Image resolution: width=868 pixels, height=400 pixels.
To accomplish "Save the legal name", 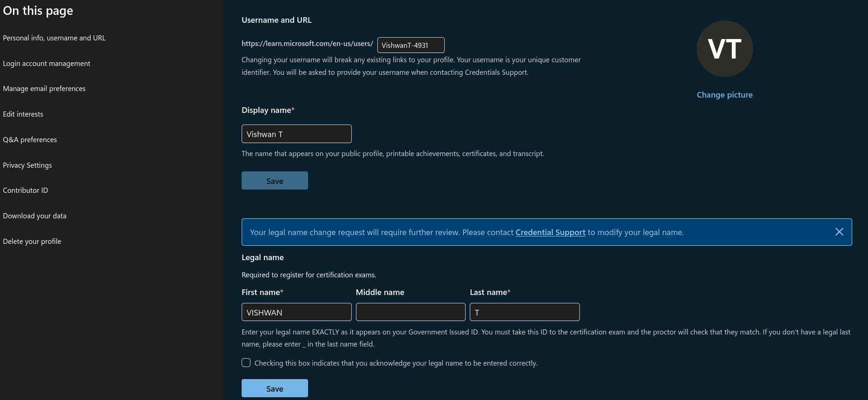I will (275, 388).
